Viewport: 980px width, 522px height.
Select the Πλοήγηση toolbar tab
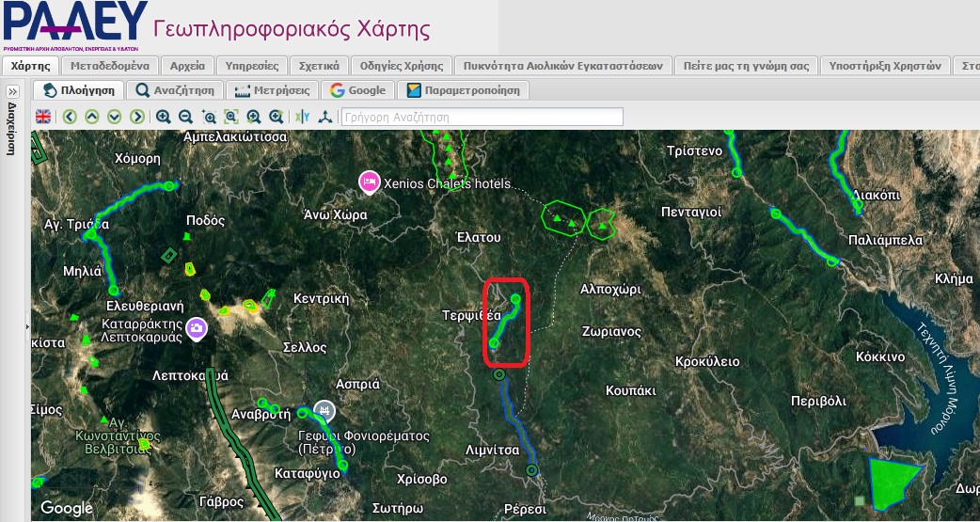(x=78, y=90)
